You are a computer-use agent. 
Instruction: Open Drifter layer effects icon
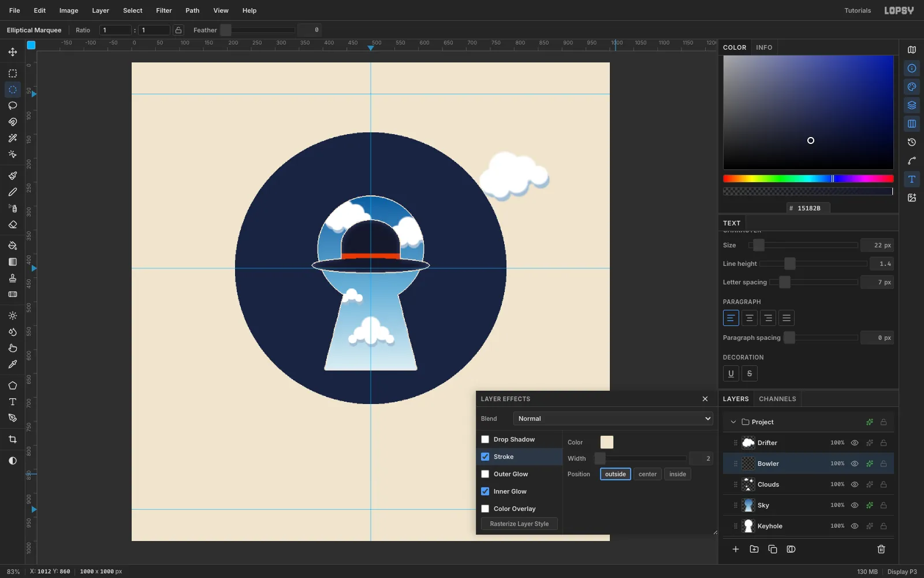point(870,443)
